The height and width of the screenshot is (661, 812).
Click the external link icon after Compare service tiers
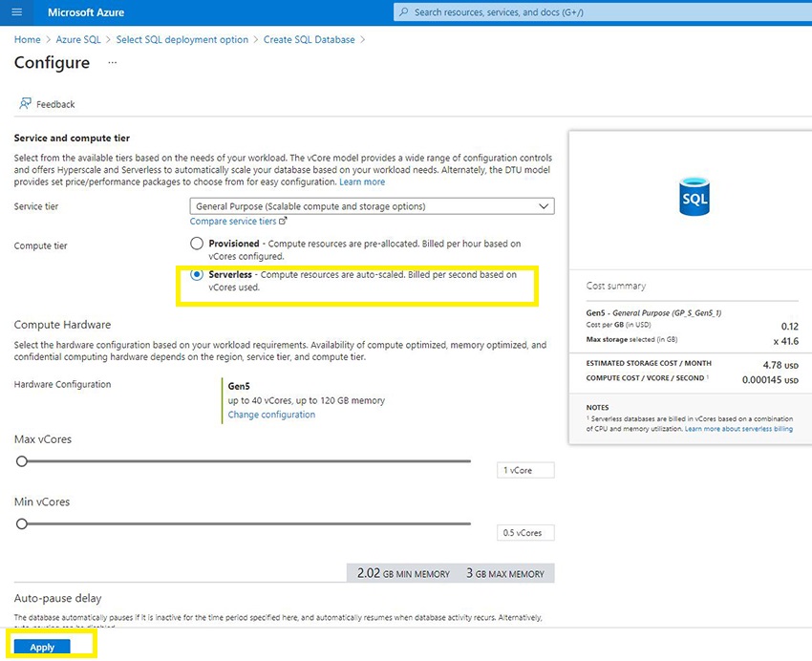point(283,221)
